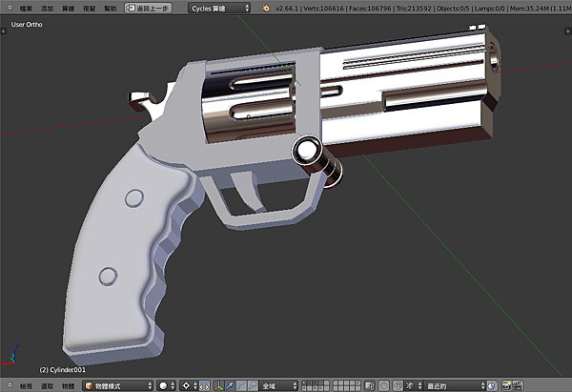Toggle align rotation with snapping target
572x392 pixels.
492,385
